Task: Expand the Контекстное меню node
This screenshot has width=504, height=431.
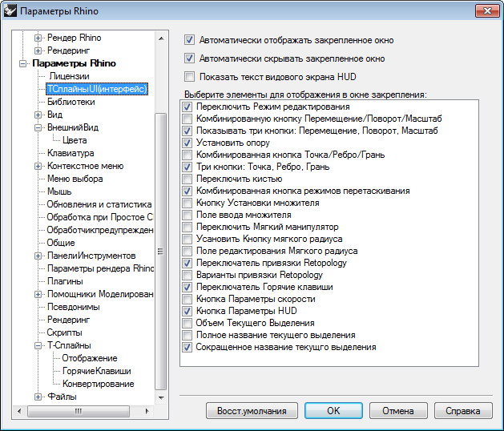Action: (38, 166)
